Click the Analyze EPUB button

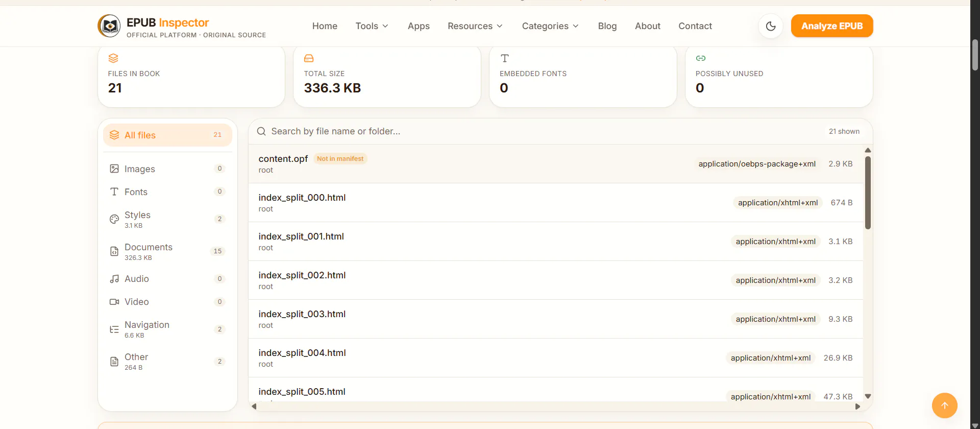point(832,26)
